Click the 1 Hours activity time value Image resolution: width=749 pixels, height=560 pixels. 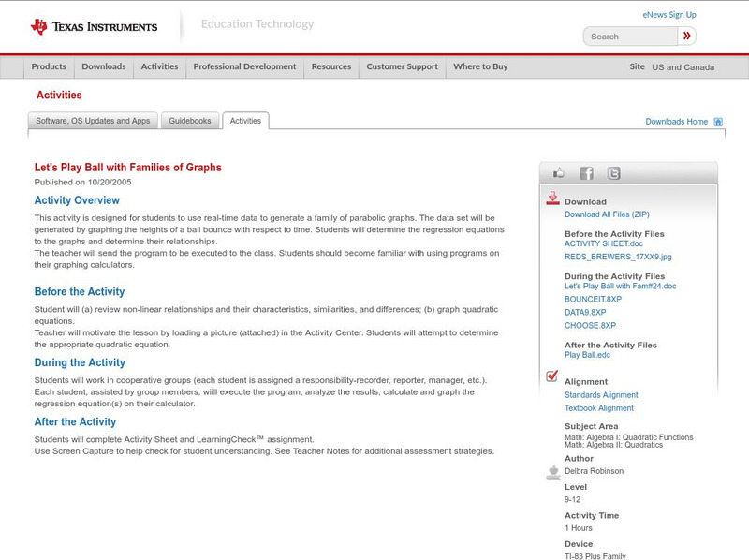(579, 528)
